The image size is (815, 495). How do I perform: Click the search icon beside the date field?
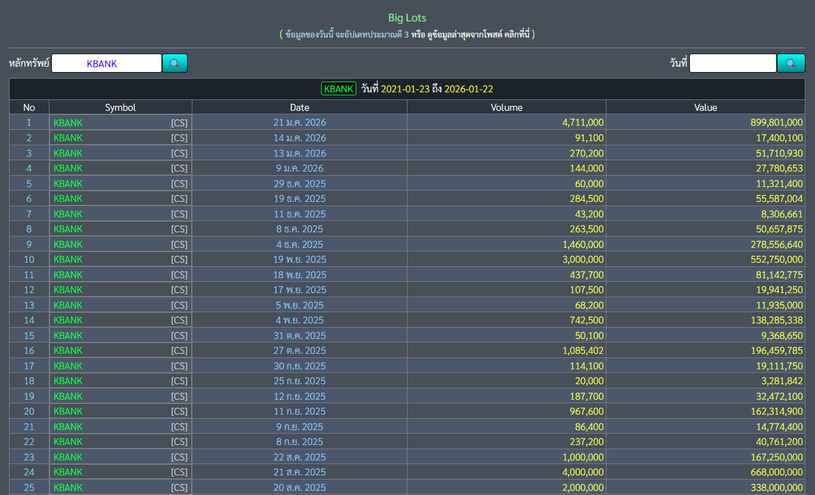point(791,63)
